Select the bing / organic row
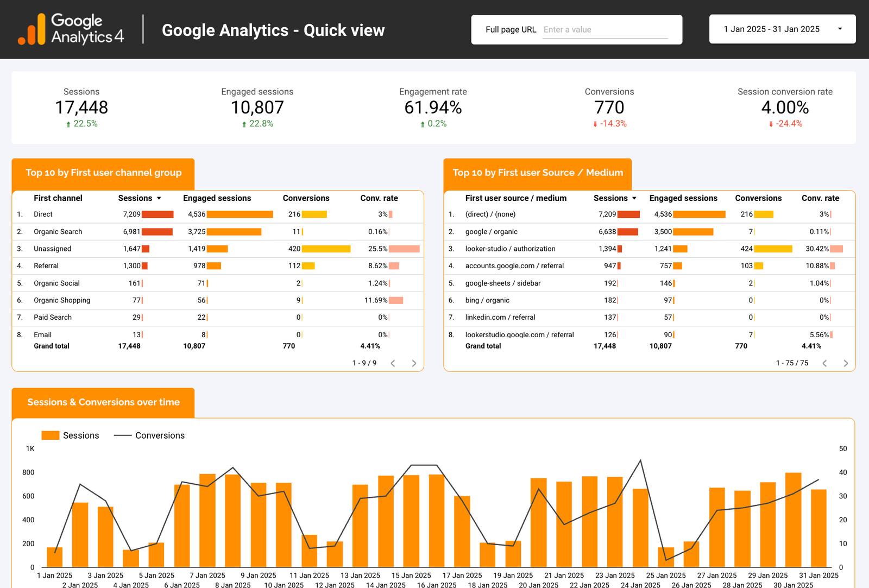The width and height of the screenshot is (869, 588). (x=650, y=300)
